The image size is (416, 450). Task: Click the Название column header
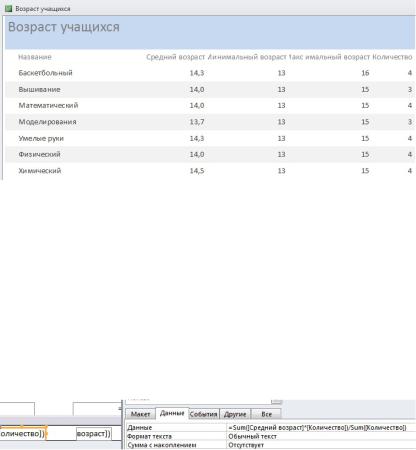(35, 57)
